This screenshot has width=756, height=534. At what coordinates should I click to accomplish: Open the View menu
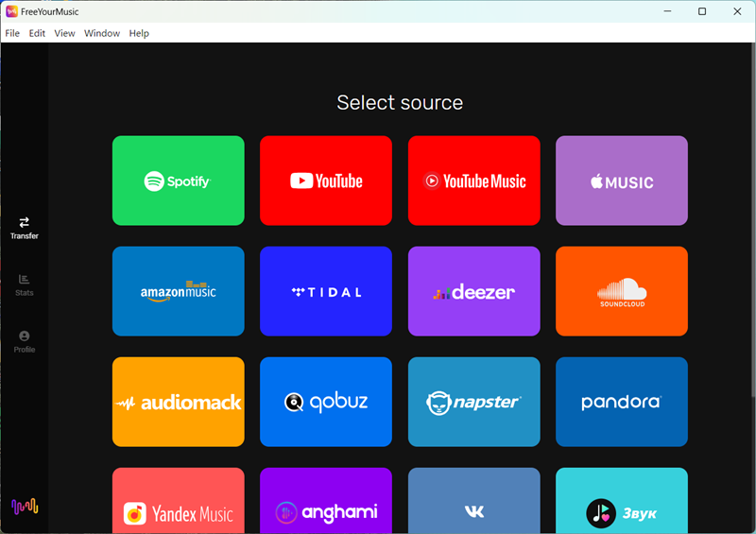coord(64,33)
